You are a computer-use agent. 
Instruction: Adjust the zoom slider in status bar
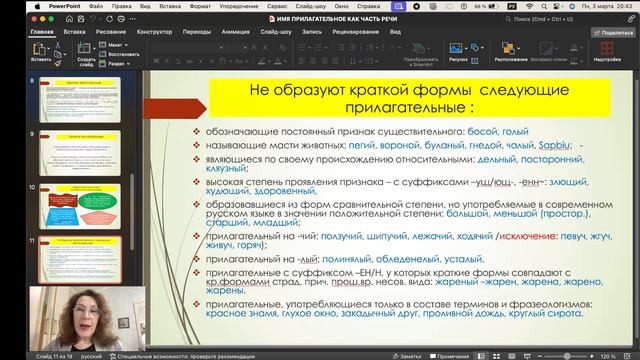coord(566,356)
